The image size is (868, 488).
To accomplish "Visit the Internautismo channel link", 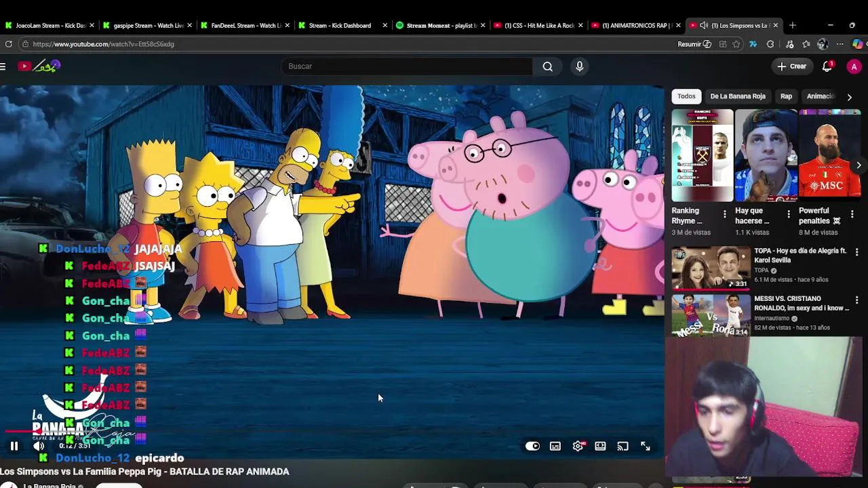I will point(772,318).
